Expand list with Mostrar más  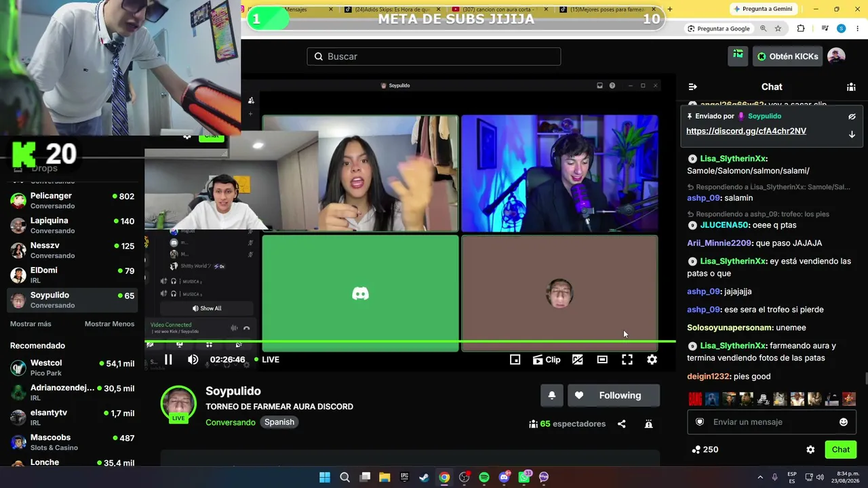pos(31,324)
